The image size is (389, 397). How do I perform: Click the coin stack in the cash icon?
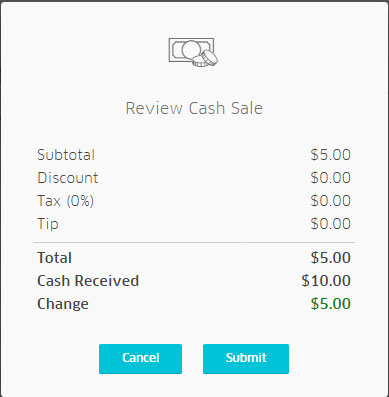(205, 58)
